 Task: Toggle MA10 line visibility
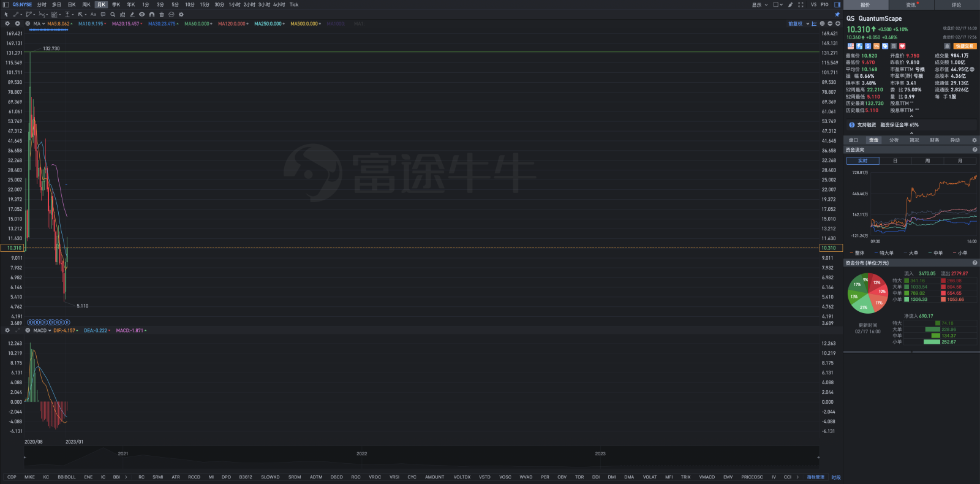click(92, 24)
